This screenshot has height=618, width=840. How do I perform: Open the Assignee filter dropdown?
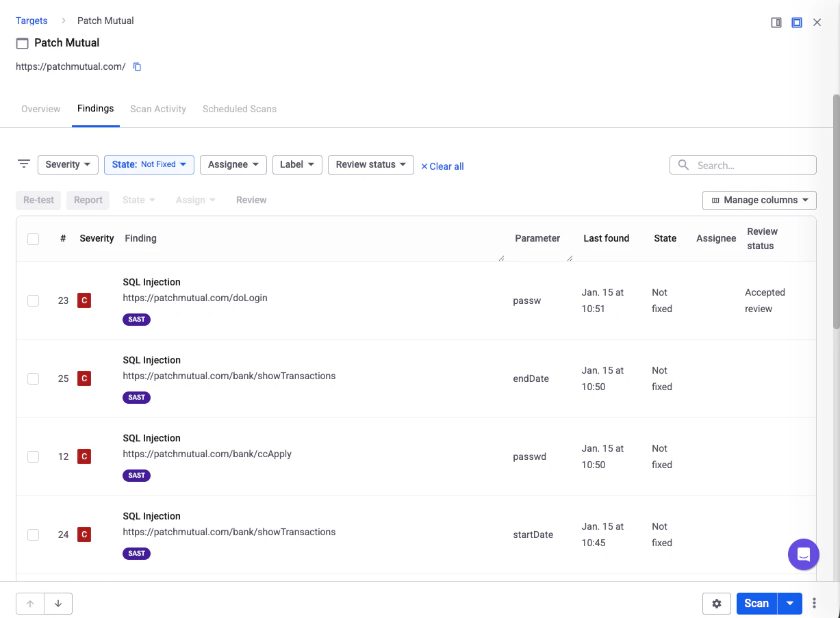pyautogui.click(x=233, y=164)
